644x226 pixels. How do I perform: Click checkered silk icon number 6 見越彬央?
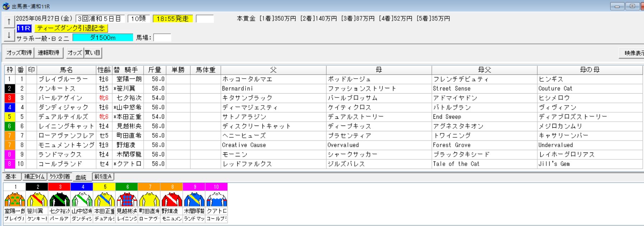(127, 199)
